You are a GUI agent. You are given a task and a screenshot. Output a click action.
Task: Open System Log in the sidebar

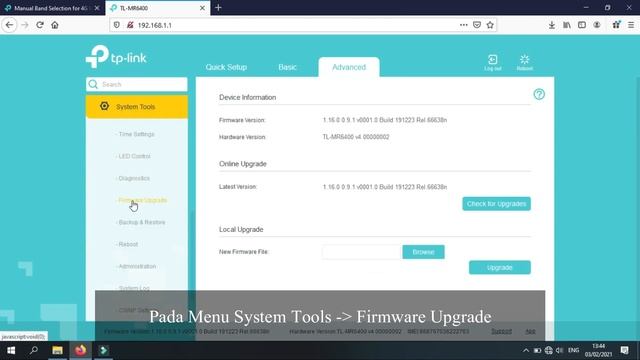133,288
